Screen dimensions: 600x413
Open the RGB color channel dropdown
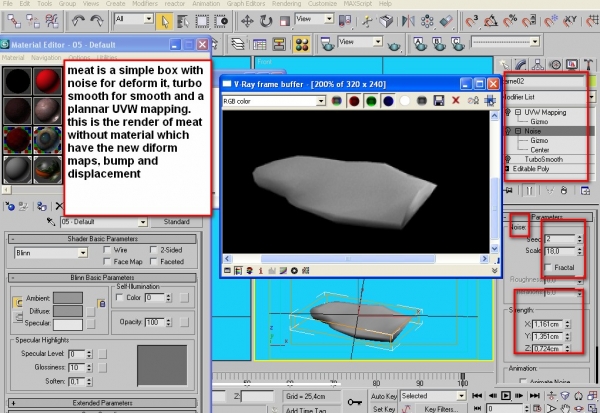coord(321,101)
